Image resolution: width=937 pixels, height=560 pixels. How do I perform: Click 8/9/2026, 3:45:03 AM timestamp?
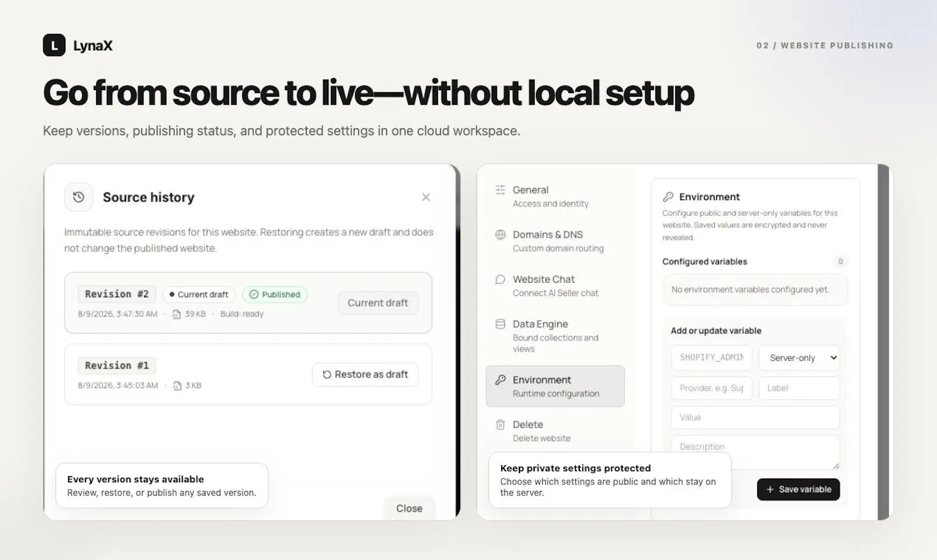click(x=118, y=386)
